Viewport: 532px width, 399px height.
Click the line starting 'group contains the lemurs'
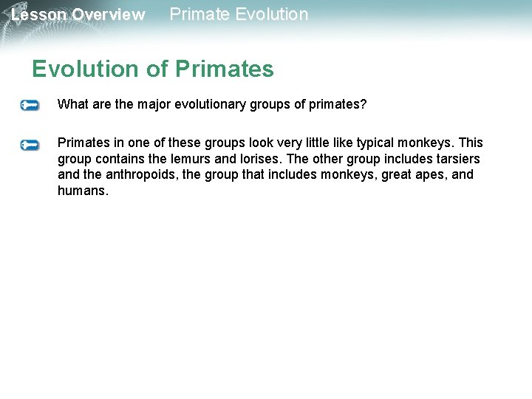269,159
